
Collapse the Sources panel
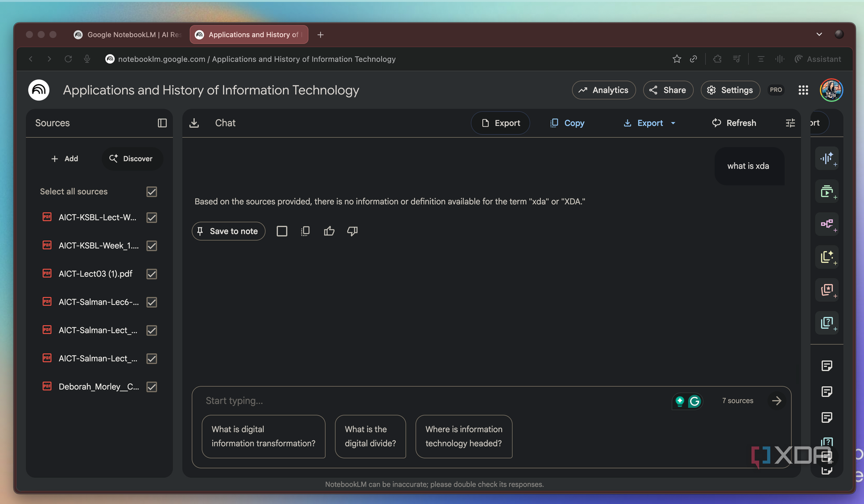point(162,123)
